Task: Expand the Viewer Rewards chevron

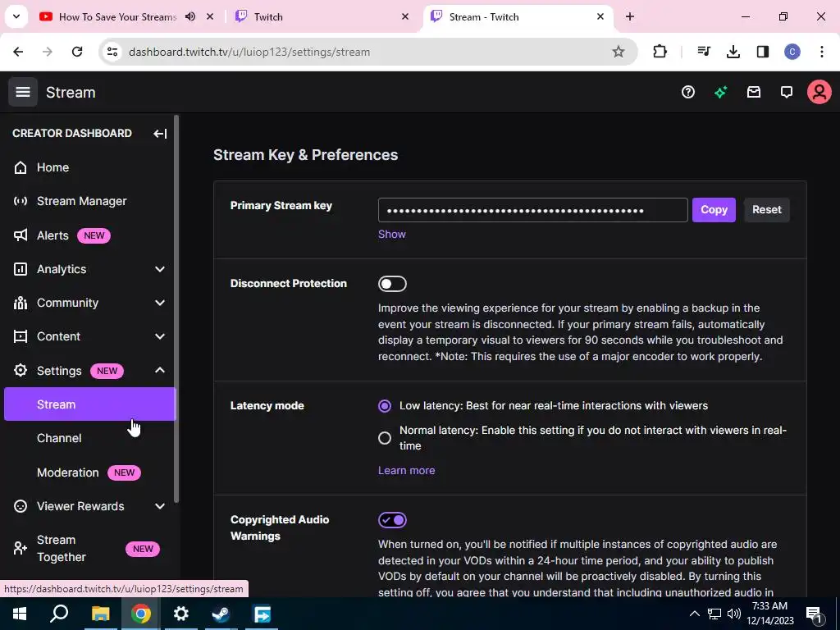Action: coord(160,506)
